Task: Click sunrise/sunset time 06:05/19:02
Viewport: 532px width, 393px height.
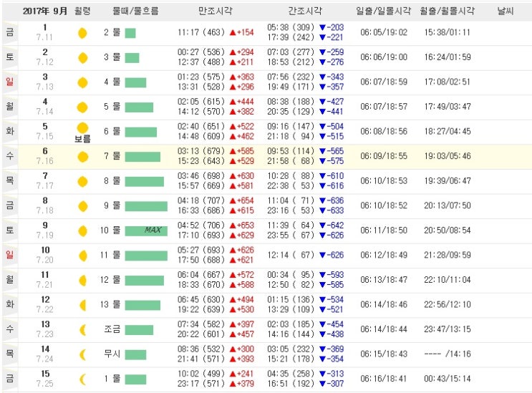Action: tap(384, 32)
